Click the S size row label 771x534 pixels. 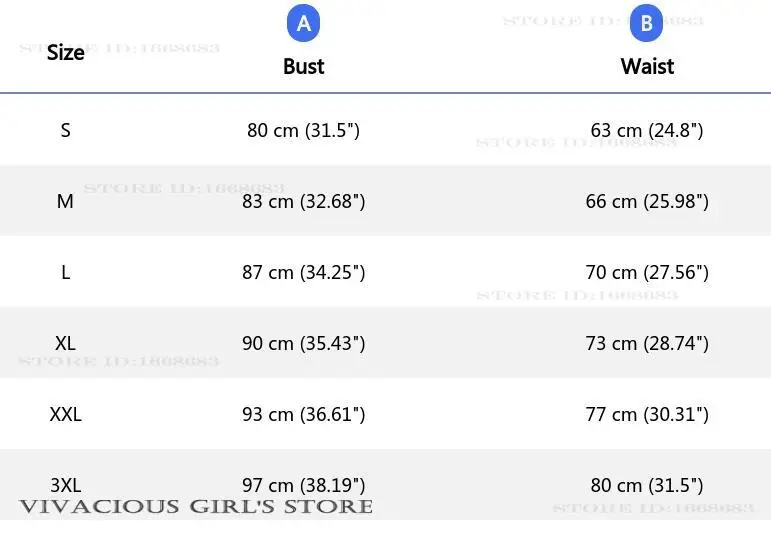click(66, 130)
